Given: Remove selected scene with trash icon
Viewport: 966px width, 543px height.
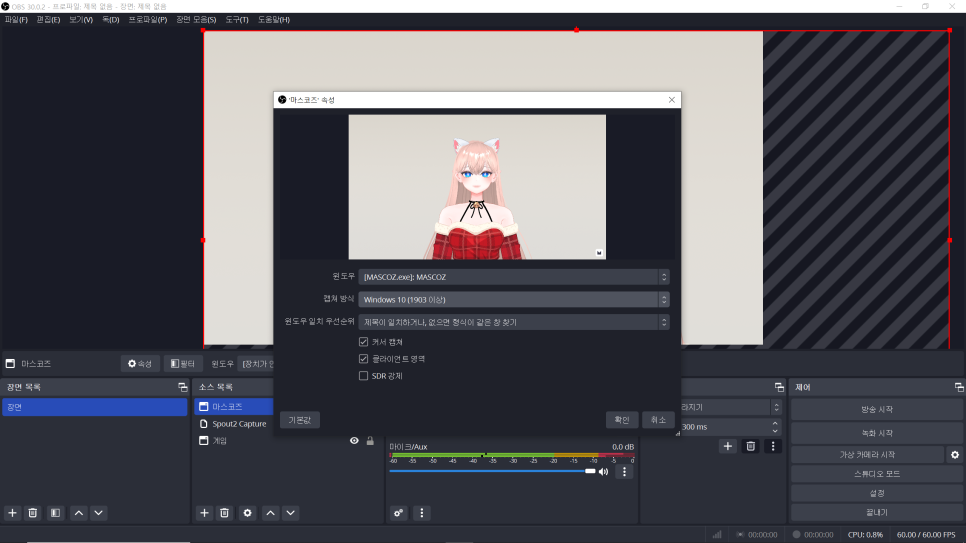Looking at the screenshot, I should pos(33,513).
